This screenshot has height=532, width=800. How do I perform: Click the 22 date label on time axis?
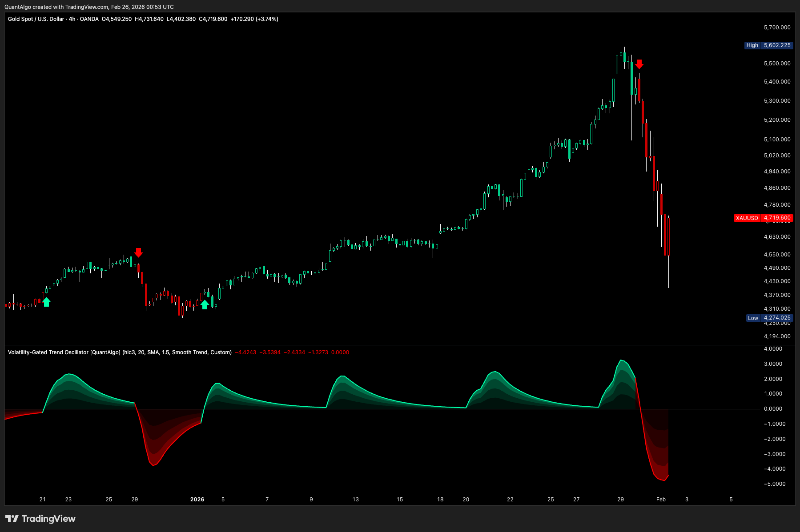(x=510, y=500)
